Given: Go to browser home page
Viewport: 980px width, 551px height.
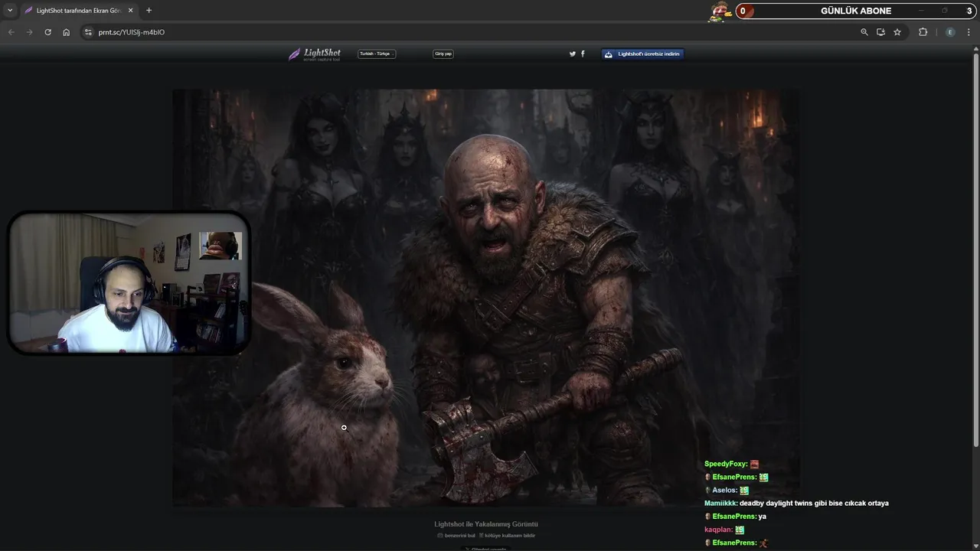Looking at the screenshot, I should tap(66, 32).
